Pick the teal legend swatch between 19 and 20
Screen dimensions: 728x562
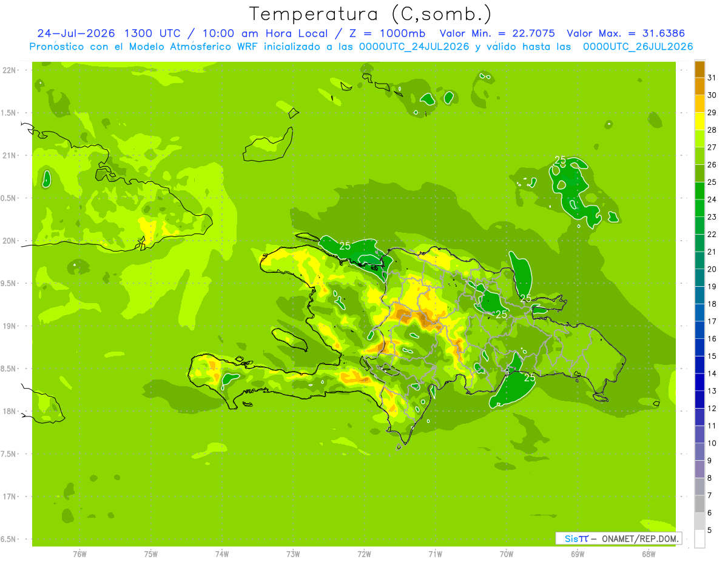coord(699,278)
